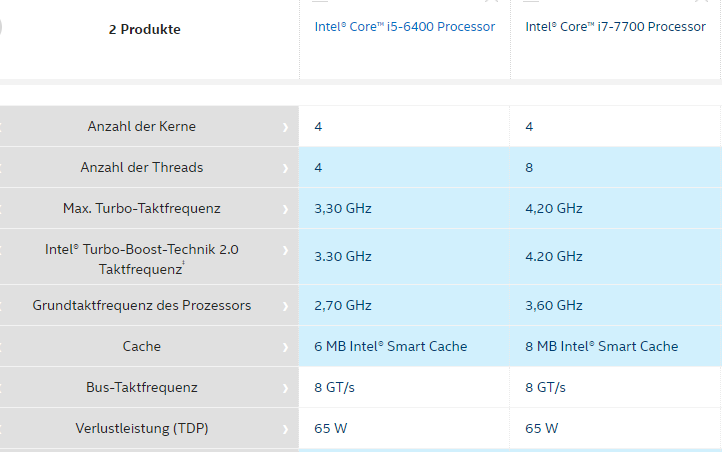
Task: Click the '3,30 GHz' max turbo value
Action: [x=343, y=209]
